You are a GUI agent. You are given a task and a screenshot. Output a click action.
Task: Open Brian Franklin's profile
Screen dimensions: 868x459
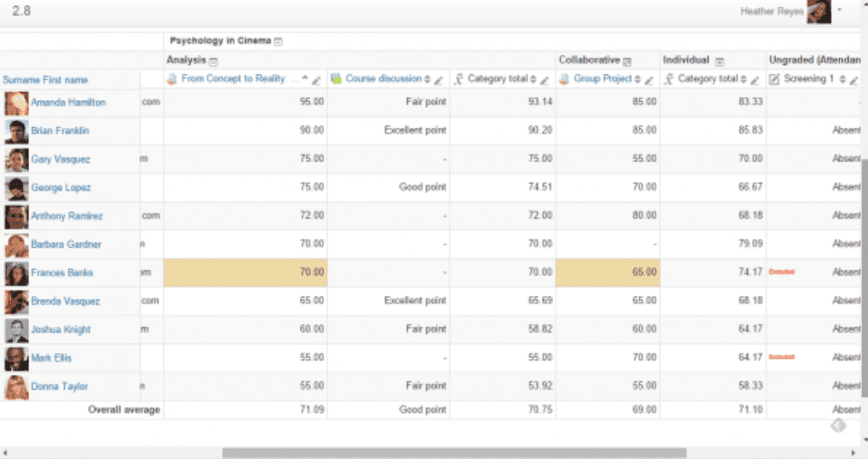[x=60, y=131]
